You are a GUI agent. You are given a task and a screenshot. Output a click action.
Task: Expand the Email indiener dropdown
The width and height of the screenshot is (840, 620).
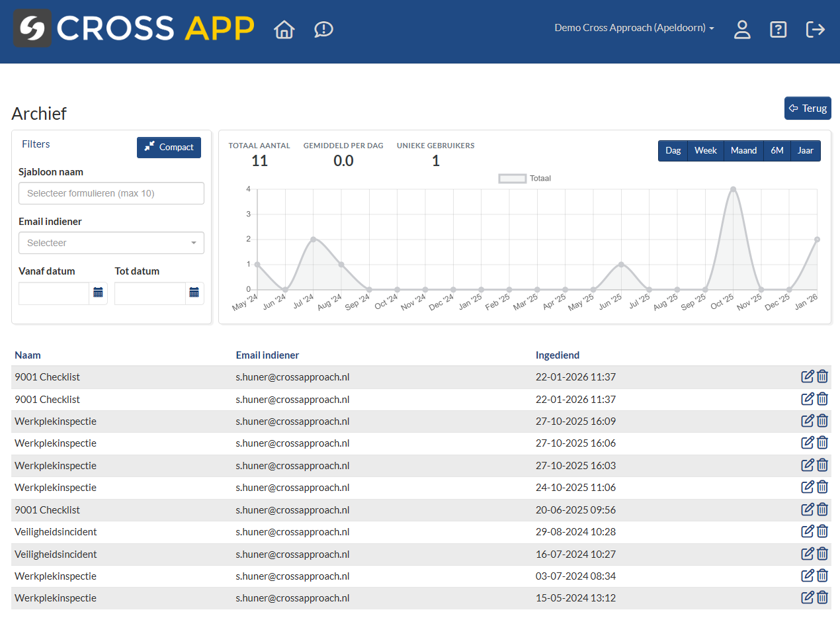point(111,243)
